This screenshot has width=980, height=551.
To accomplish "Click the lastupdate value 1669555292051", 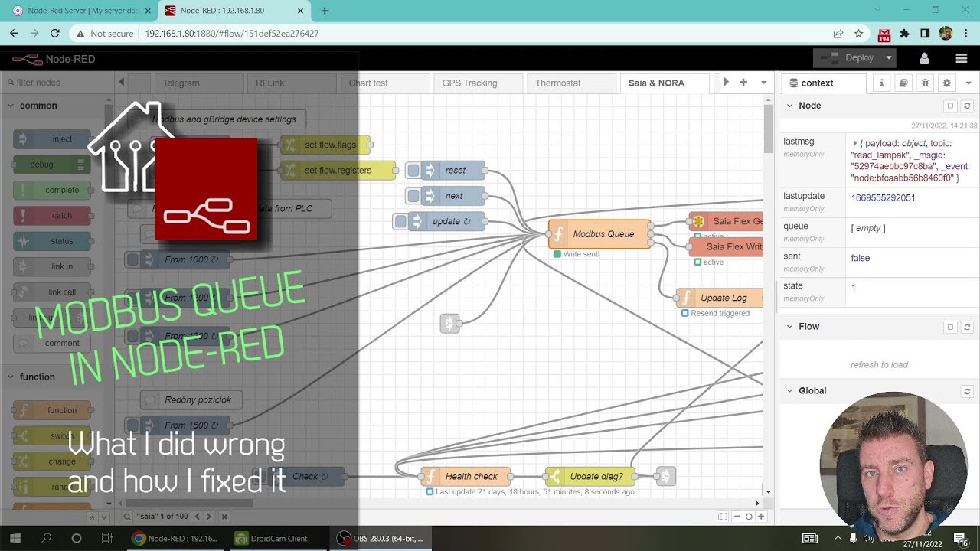I will pos(883,197).
